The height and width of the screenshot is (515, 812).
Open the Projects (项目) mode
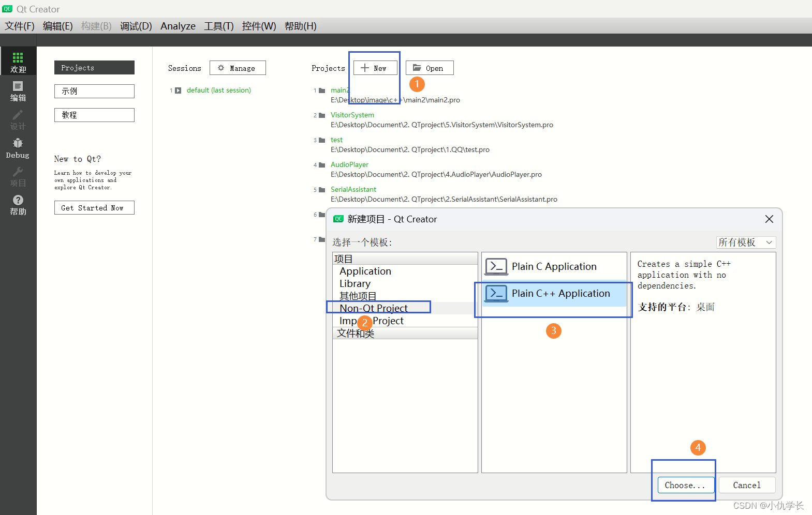coord(18,176)
